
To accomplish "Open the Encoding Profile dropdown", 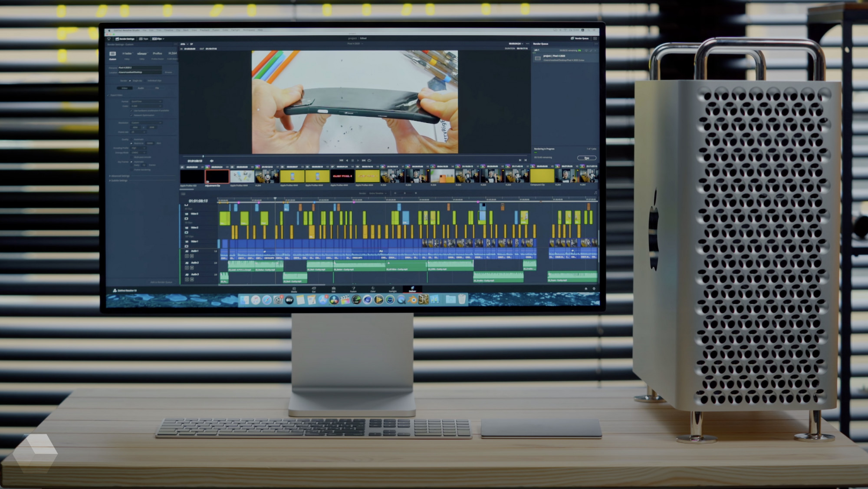I will coord(138,148).
